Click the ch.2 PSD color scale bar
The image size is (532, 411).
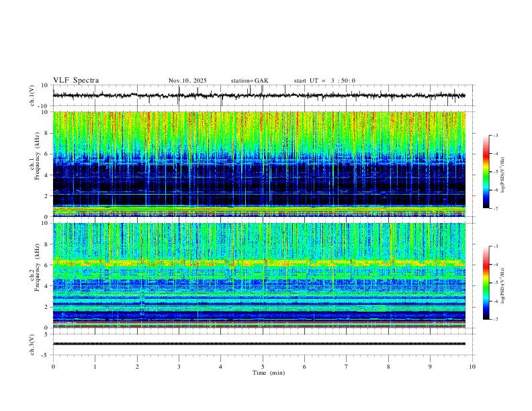coord(486,283)
